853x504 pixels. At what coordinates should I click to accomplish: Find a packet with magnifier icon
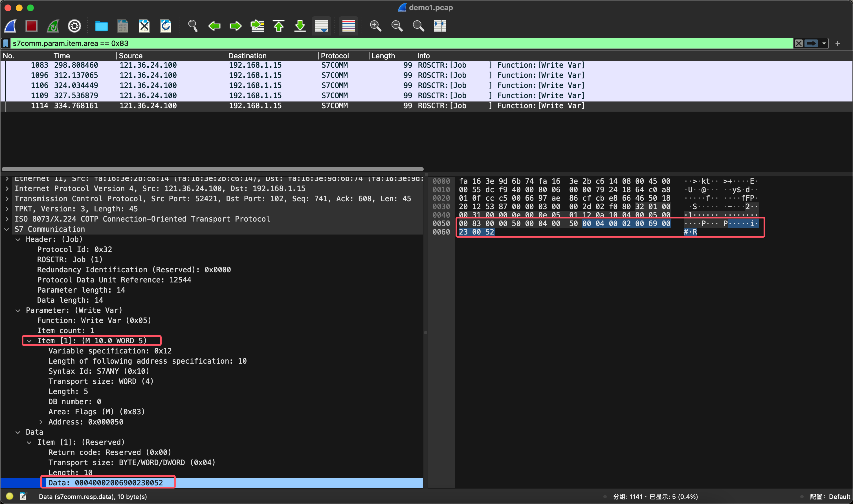193,26
